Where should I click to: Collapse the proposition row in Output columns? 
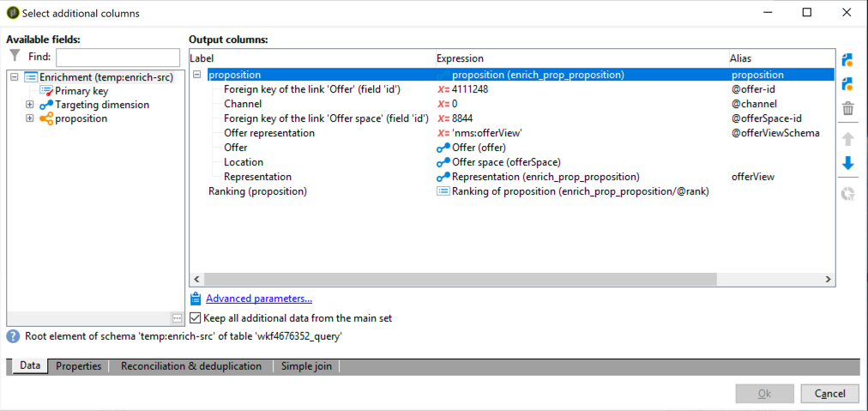click(x=196, y=75)
